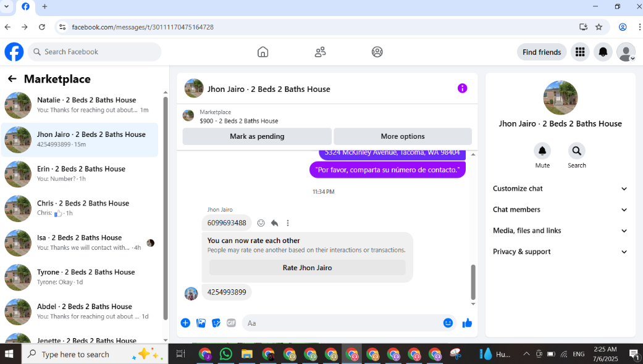Click the browser address bar URL
643x364 pixels.
(143, 27)
